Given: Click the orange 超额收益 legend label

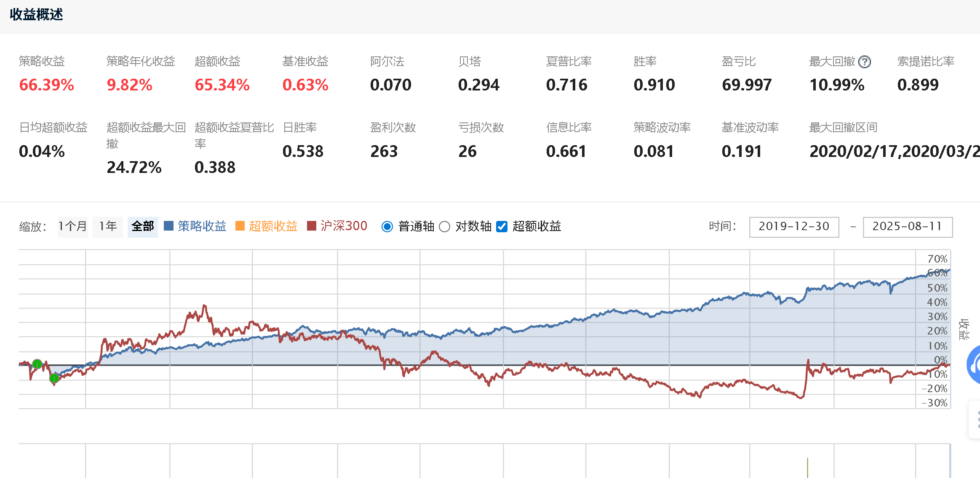Looking at the screenshot, I should click(273, 226).
